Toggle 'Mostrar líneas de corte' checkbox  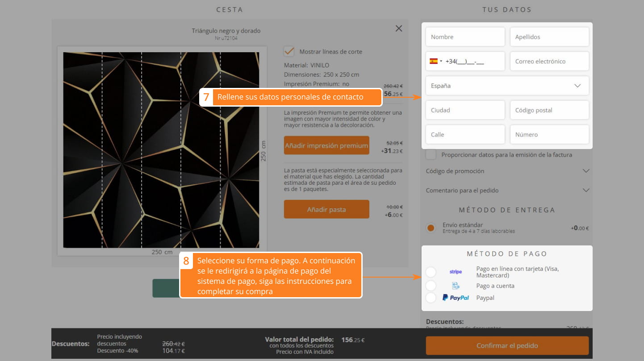(289, 51)
